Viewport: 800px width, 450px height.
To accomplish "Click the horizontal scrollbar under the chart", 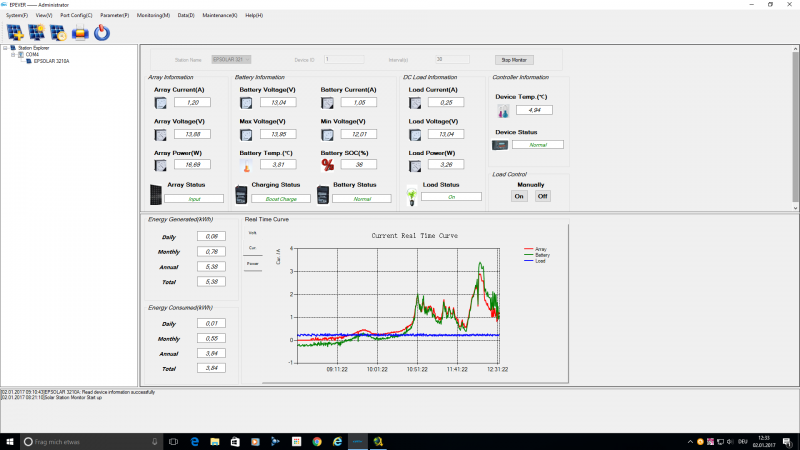I will pos(415,382).
